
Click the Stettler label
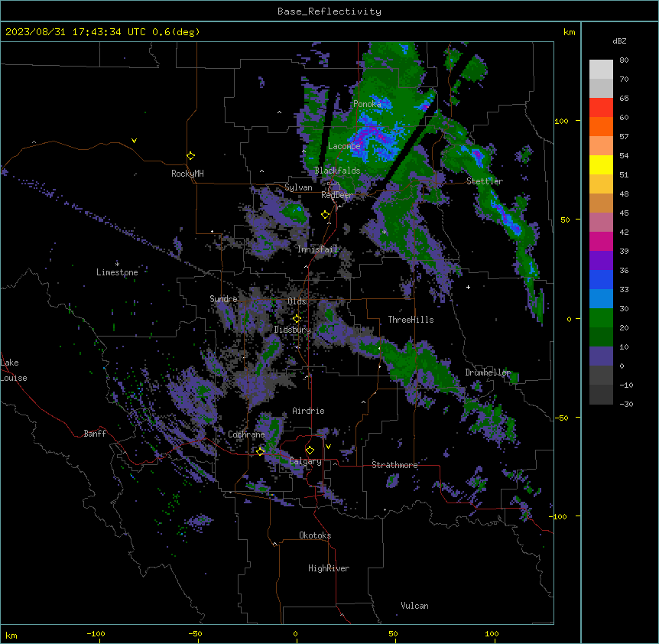click(485, 181)
